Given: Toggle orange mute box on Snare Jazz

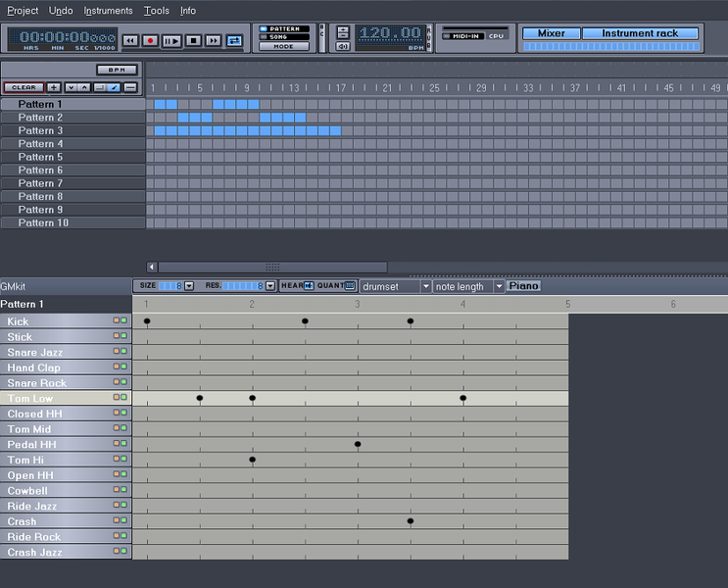Looking at the screenshot, I should pyautogui.click(x=116, y=351).
